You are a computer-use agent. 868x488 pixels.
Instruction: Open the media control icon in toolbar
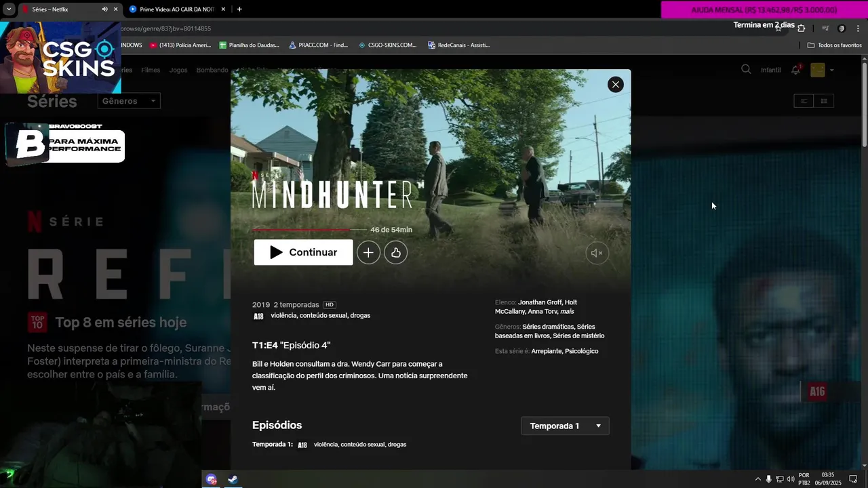(825, 28)
